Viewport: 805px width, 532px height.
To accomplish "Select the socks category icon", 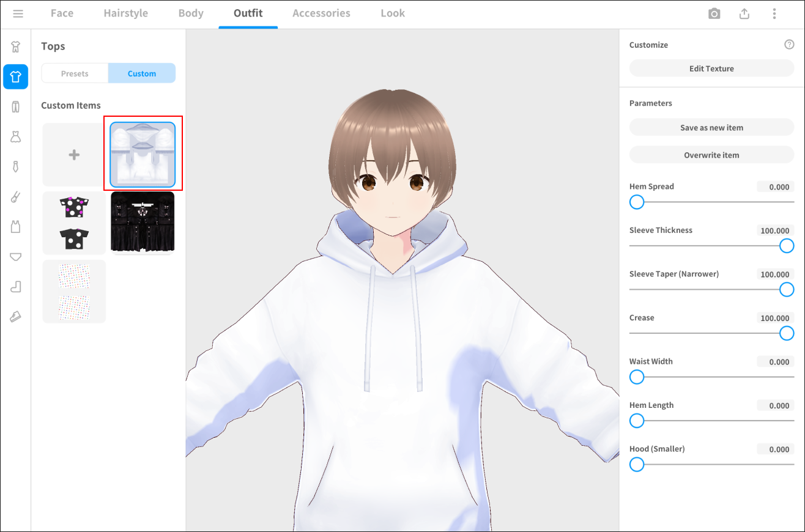I will (15, 286).
